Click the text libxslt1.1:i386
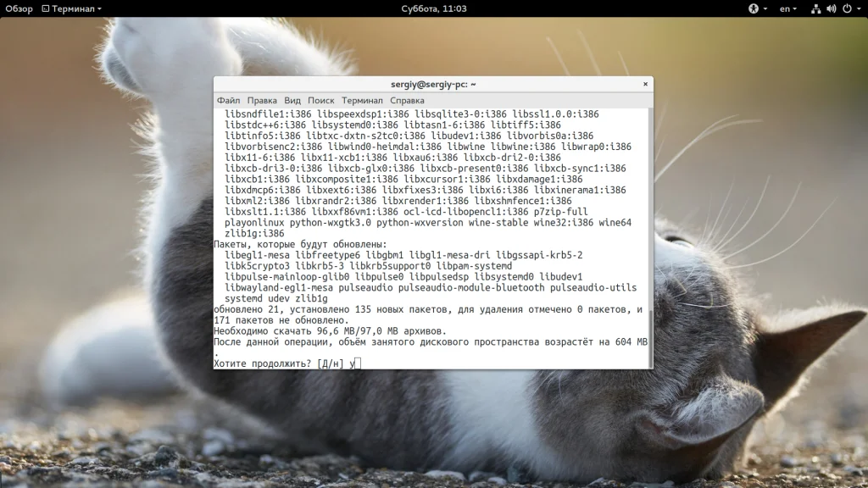The image size is (868, 488). 265,211
